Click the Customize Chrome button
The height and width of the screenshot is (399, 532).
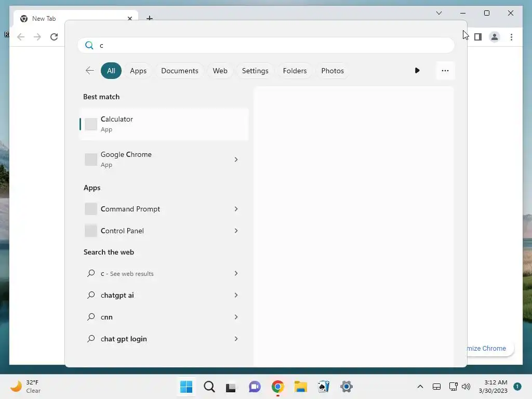coord(490,349)
